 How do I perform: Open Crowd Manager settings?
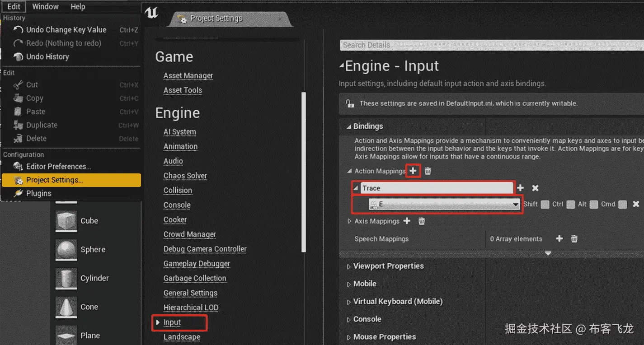[190, 234]
